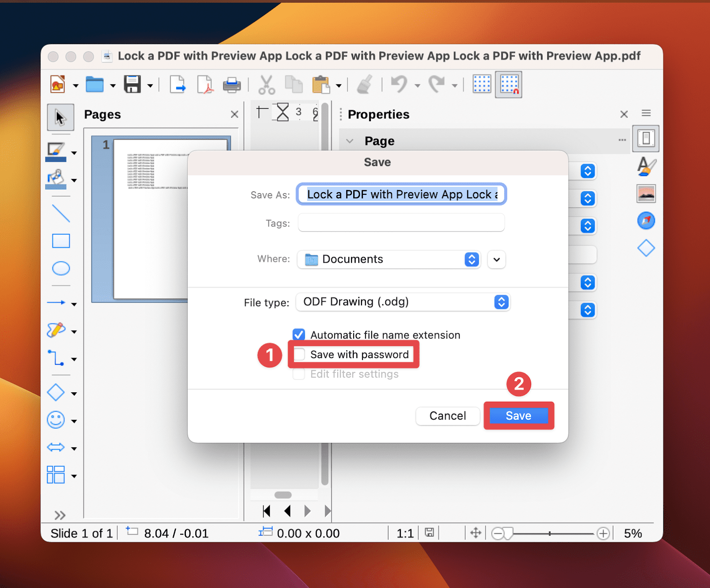Go to the first page navigation arrow
Image resolution: width=710 pixels, height=588 pixels.
(x=267, y=511)
